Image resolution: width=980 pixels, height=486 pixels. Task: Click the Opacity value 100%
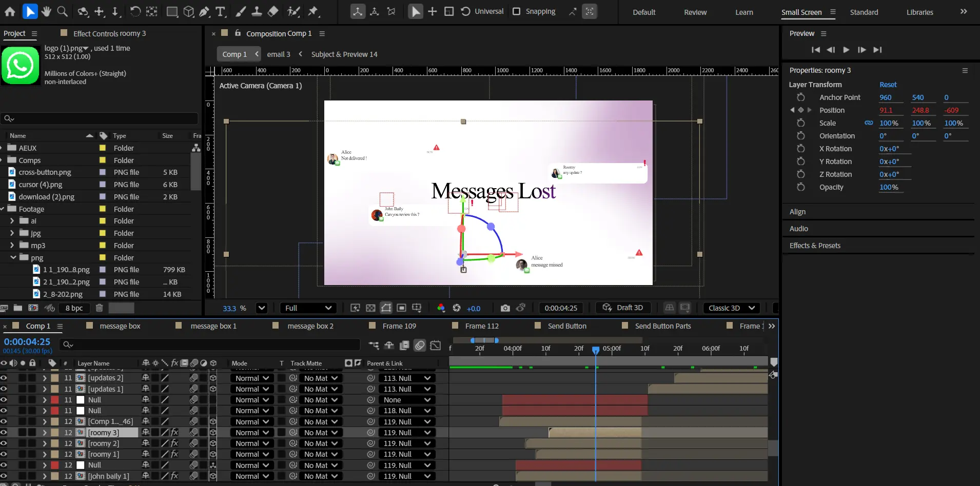889,187
